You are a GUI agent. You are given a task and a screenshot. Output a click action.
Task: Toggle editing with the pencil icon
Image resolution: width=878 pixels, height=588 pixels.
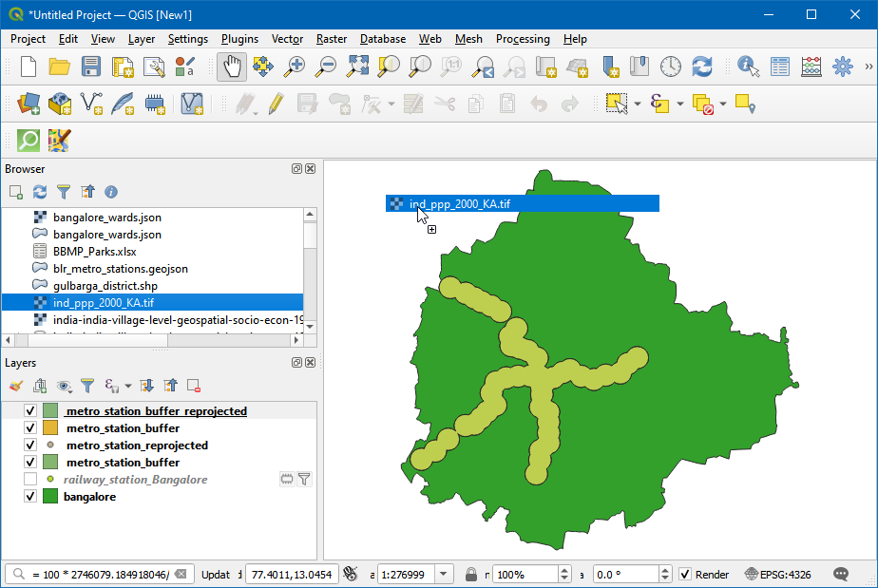[x=276, y=104]
